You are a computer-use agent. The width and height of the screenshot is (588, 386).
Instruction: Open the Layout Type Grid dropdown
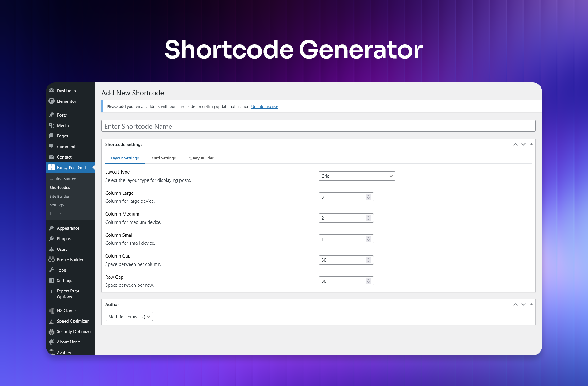pyautogui.click(x=357, y=176)
